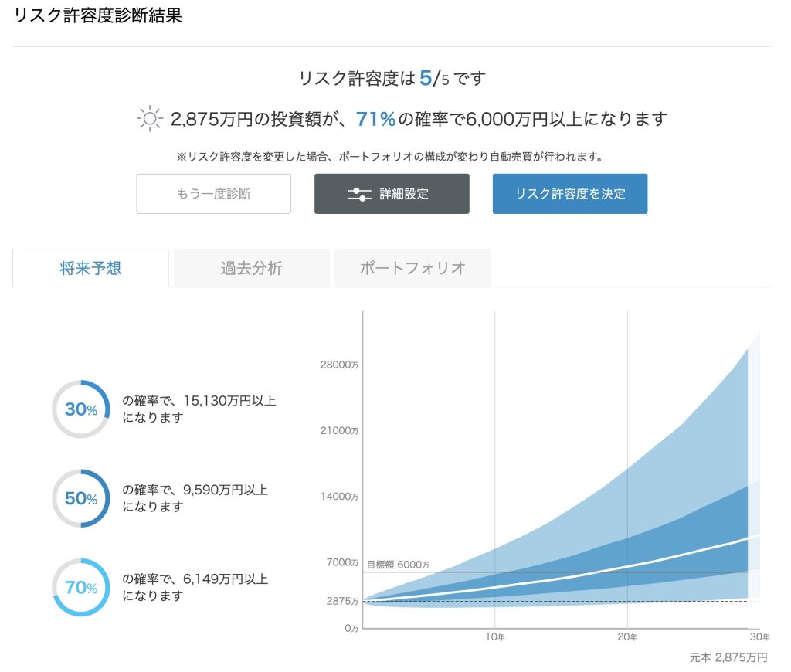This screenshot has height=672, width=791.
Task: Click the 30% probability ring indicator
Action: click(80, 409)
